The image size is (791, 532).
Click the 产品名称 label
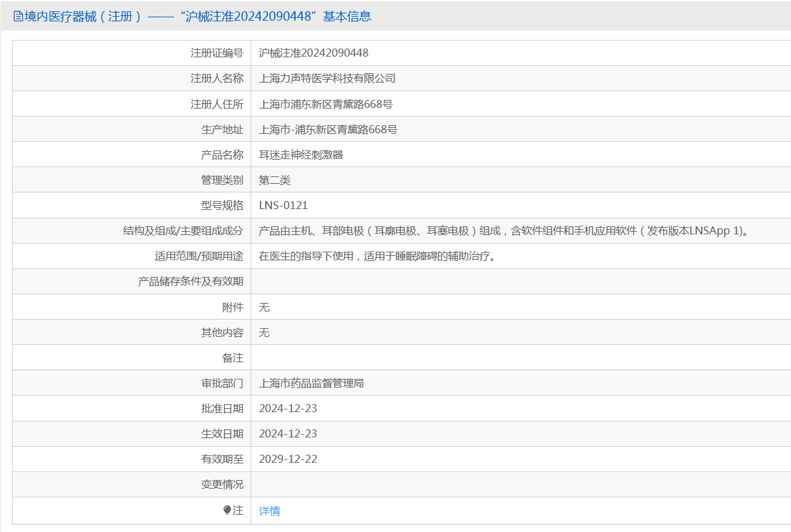tap(222, 155)
